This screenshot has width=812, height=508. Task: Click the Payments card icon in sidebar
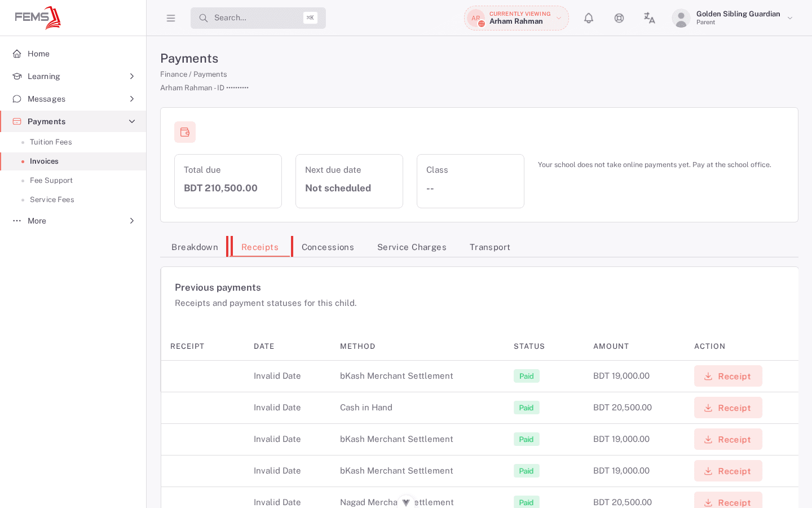[17, 121]
